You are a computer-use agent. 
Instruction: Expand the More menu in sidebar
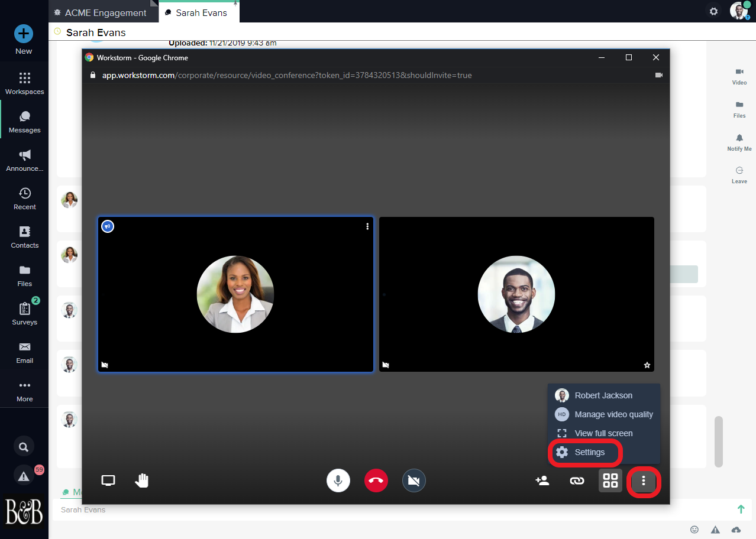click(24, 391)
